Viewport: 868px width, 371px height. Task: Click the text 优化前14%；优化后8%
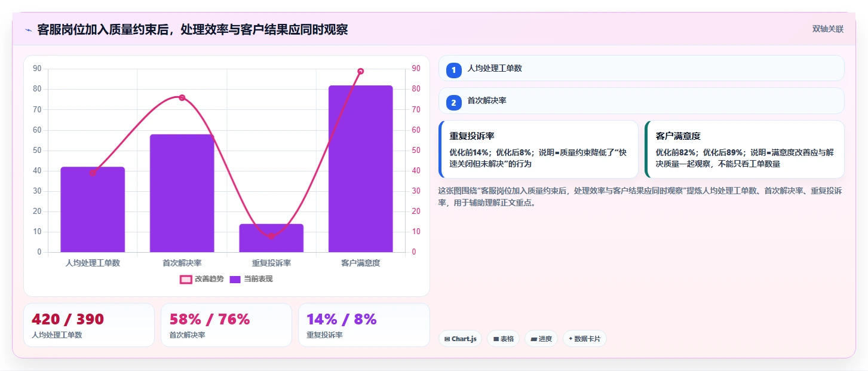click(492, 152)
